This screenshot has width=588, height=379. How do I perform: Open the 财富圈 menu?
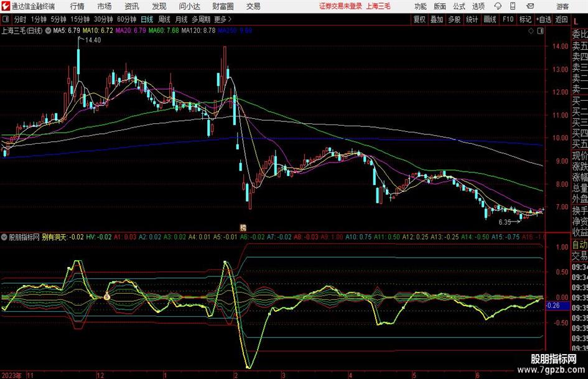(x=223, y=6)
